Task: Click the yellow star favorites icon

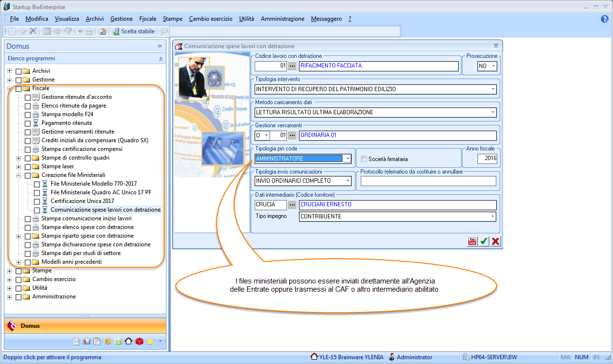Action: coord(150,341)
